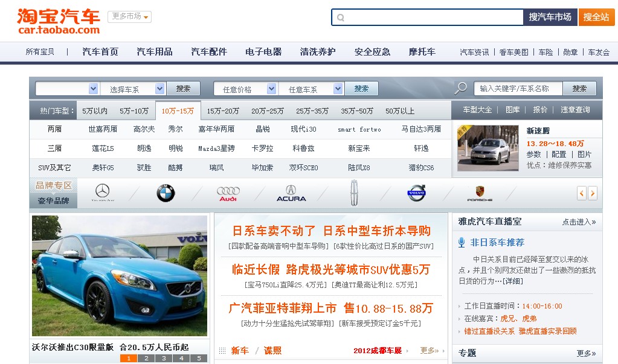Click the Porsche brand logo
The height and width of the screenshot is (364, 618).
click(x=480, y=193)
